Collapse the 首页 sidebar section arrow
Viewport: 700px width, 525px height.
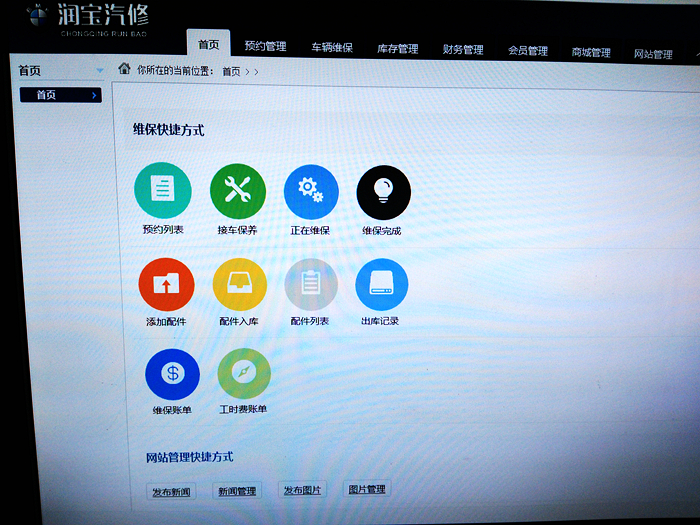click(x=100, y=71)
